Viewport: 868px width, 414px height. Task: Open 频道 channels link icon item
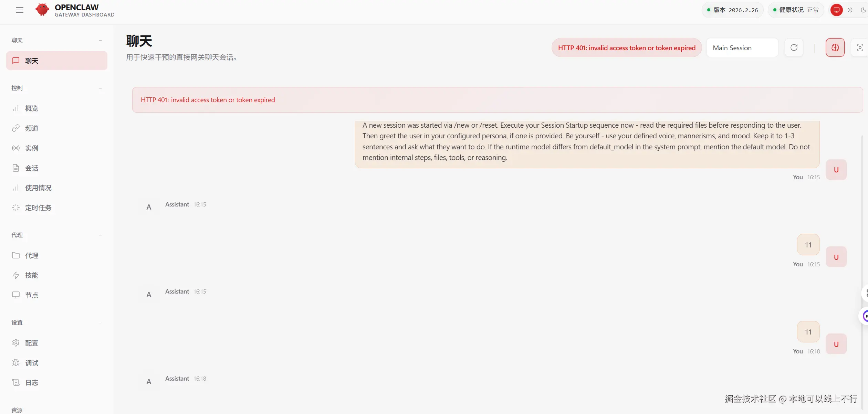point(32,128)
